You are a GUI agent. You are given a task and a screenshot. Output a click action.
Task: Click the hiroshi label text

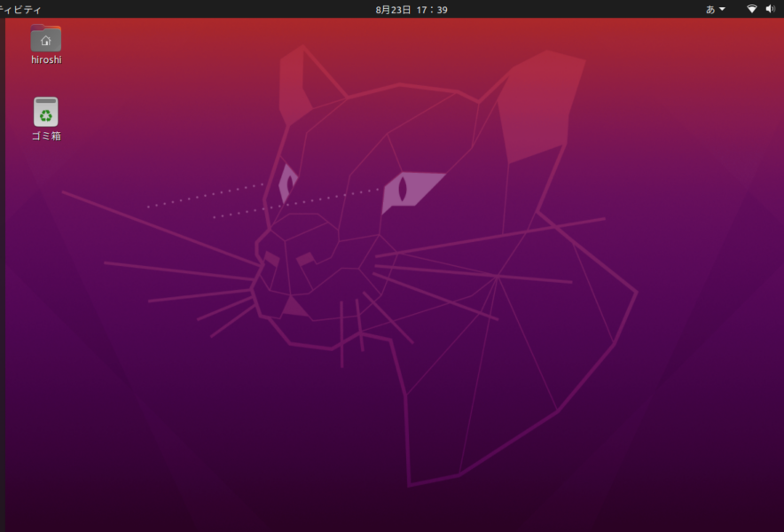46,59
